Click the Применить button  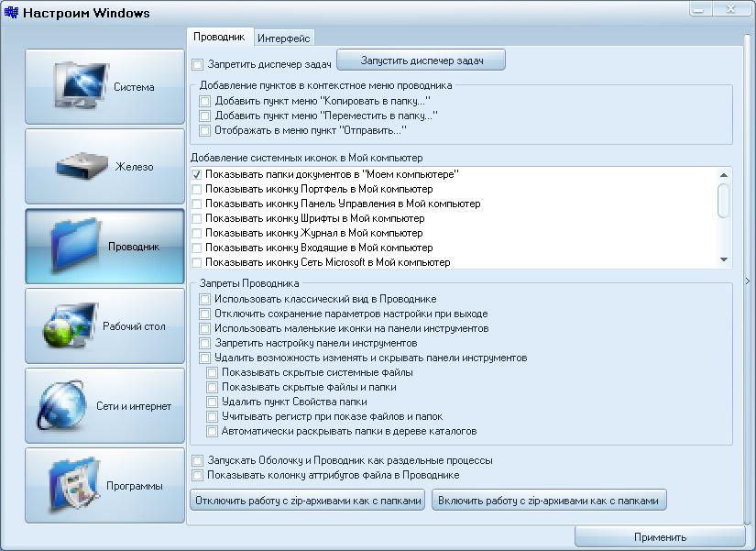(660, 537)
